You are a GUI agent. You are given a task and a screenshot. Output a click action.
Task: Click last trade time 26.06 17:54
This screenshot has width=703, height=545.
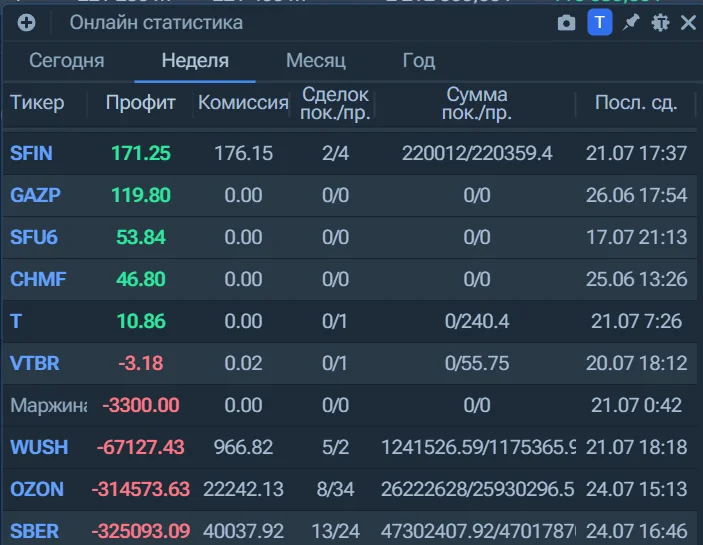(636, 195)
